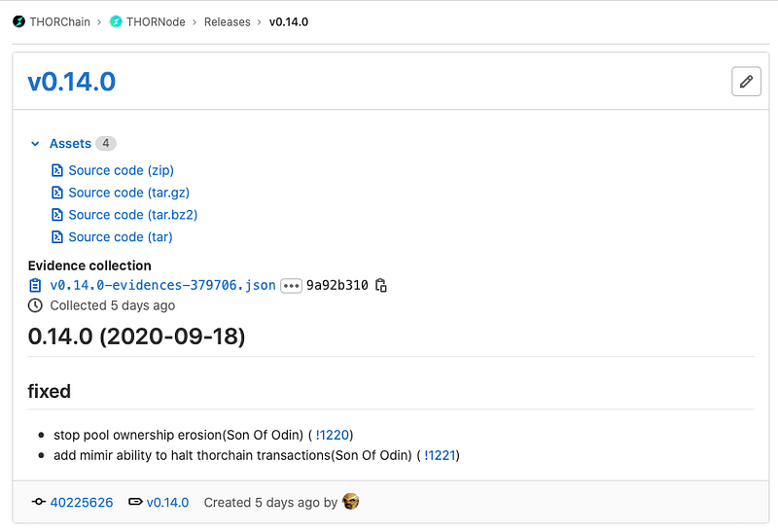Go to THORChain group breadcrumb
Viewport: 778px width, 532px height.
point(59,21)
